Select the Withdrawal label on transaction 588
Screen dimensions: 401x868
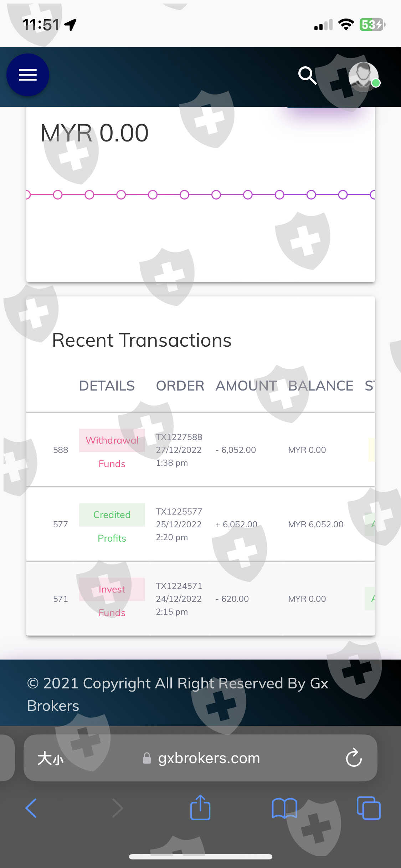click(x=112, y=440)
